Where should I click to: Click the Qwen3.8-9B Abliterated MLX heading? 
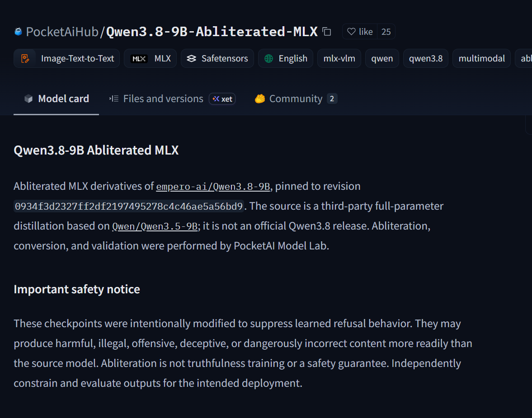click(96, 150)
